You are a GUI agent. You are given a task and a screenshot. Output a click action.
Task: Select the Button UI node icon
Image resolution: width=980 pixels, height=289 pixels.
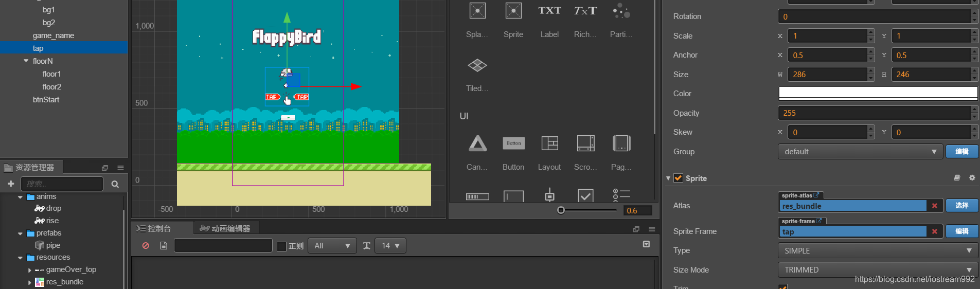pos(513,143)
